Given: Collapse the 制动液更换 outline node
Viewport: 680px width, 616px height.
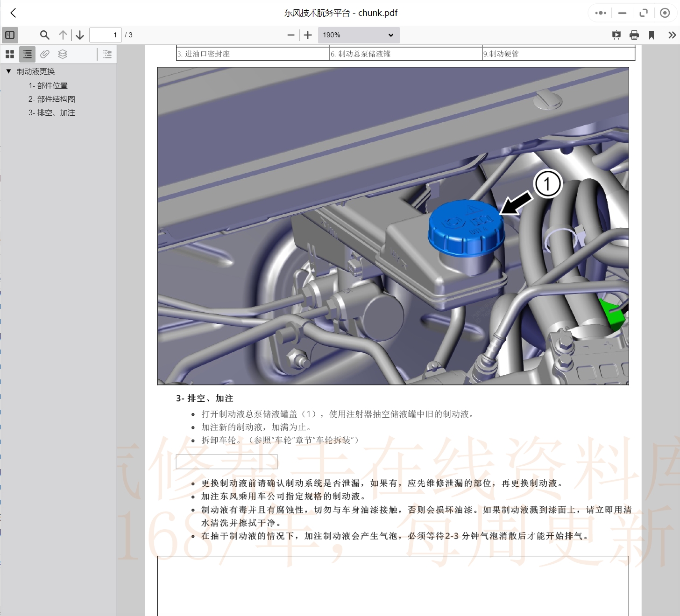Looking at the screenshot, I should click(x=8, y=71).
